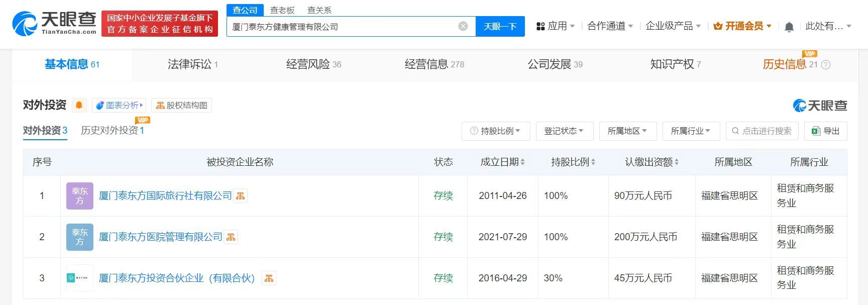Viewport: 868px width, 305px height.
Task: Click logo thumbnail of 厦门泰东方医院管理有限公司
Action: point(80,237)
